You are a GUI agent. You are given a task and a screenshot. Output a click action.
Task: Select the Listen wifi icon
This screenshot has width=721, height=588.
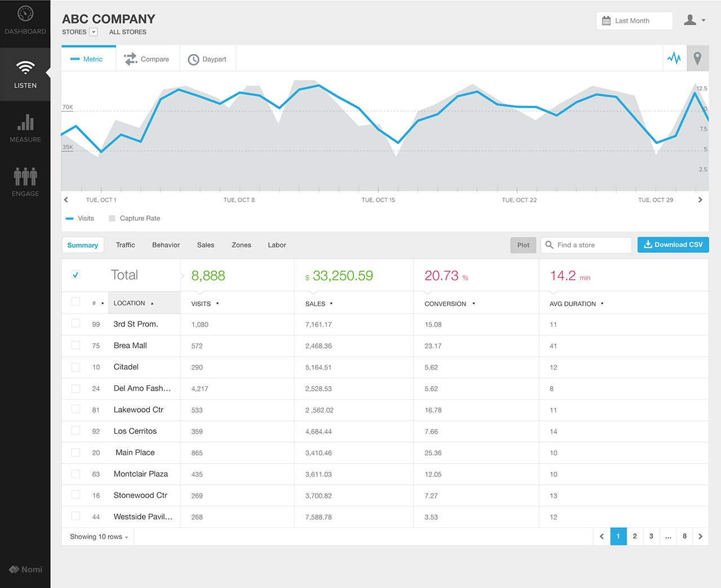click(x=25, y=68)
